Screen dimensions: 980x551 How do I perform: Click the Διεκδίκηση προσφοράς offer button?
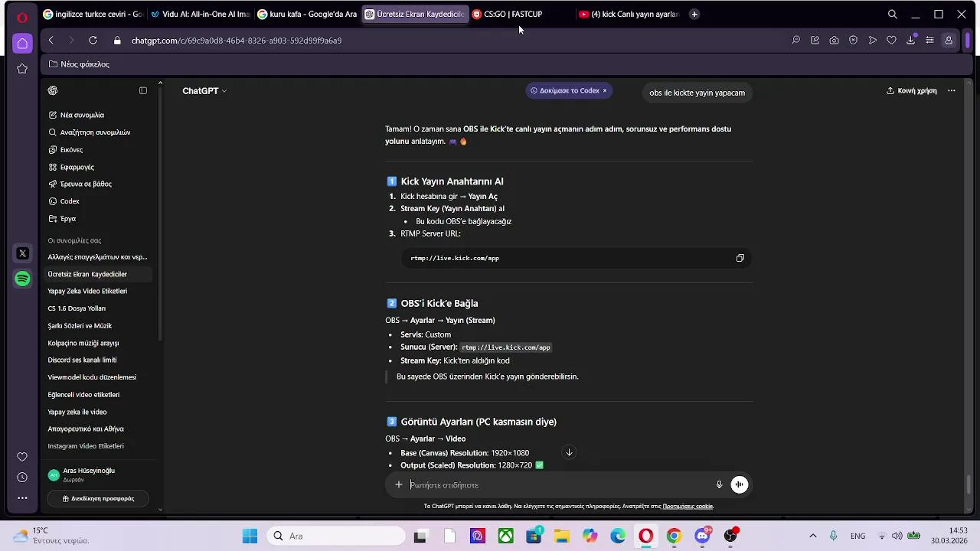point(98,498)
